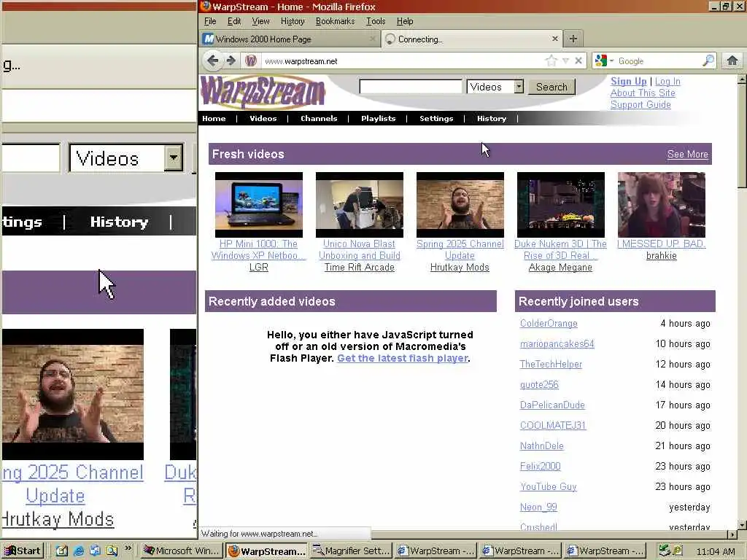
Task: Open the Firefox home page icon
Action: pyautogui.click(x=732, y=61)
